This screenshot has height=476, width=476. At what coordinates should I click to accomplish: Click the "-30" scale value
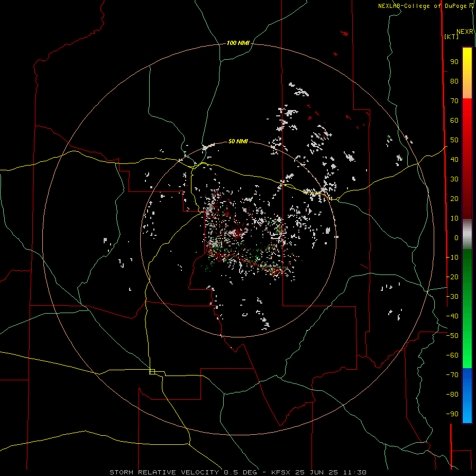tap(452, 297)
